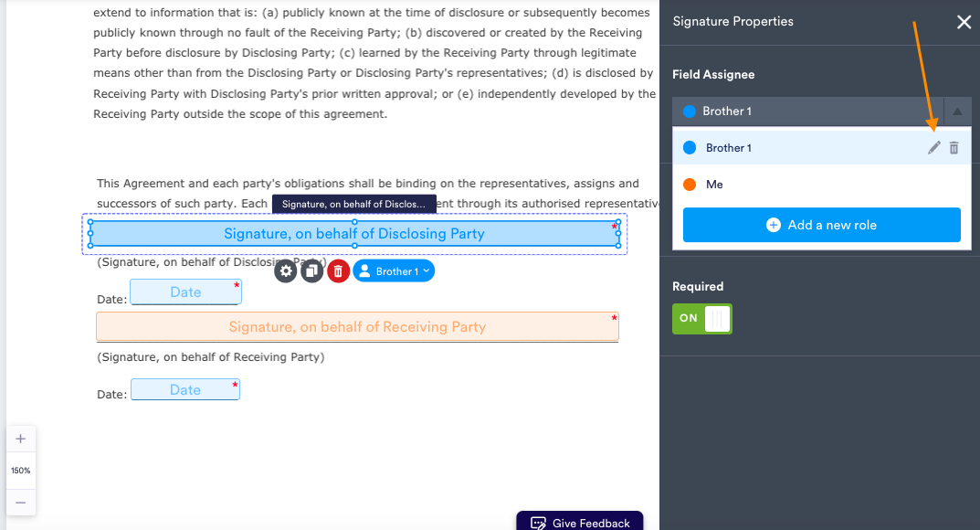Select the Receiving Party signature field
980x530 pixels.
(x=357, y=327)
